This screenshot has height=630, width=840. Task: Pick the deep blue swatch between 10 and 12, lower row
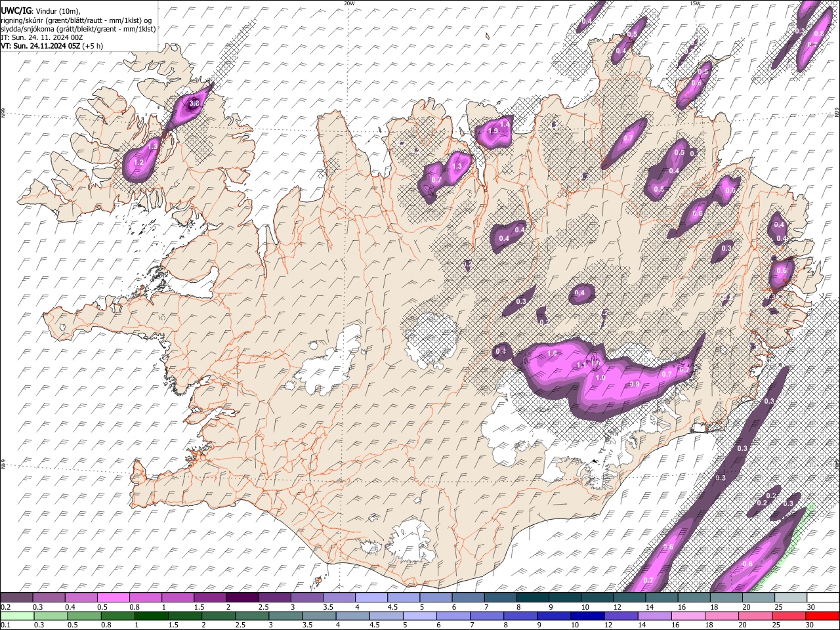click(x=587, y=616)
